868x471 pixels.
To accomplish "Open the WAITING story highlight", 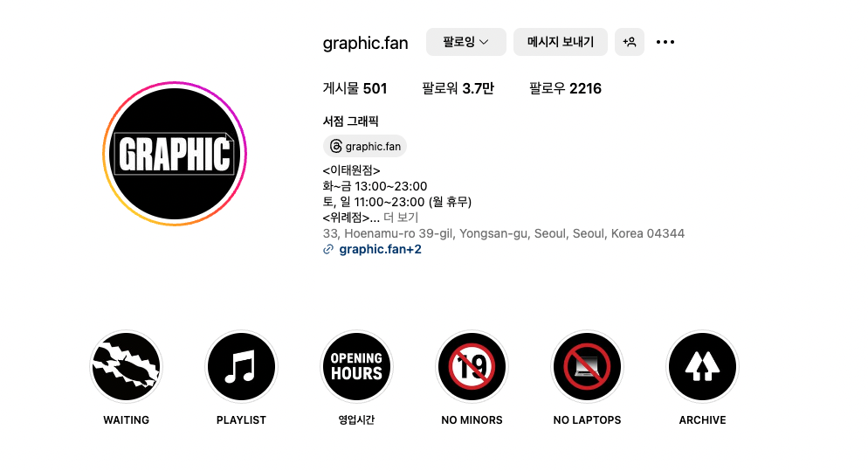I will [127, 366].
